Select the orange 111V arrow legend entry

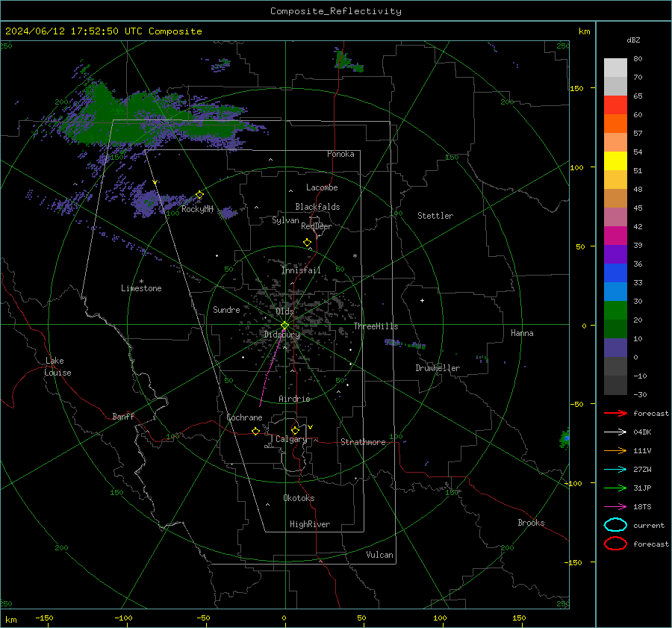click(615, 450)
